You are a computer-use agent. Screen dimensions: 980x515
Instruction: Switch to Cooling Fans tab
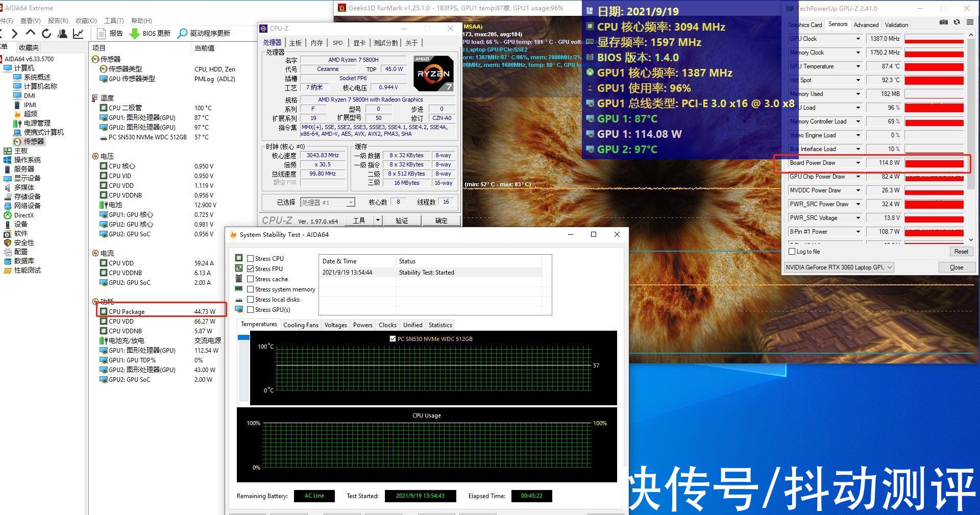pyautogui.click(x=301, y=325)
